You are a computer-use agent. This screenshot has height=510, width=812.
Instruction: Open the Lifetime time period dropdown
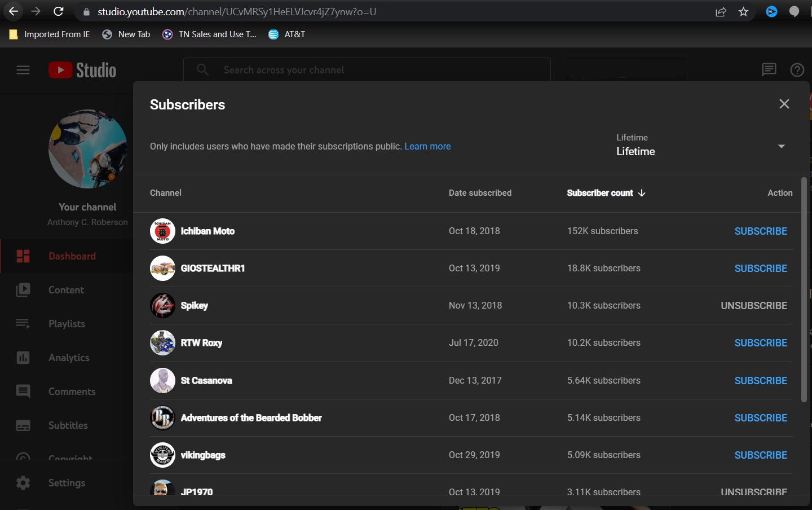pyautogui.click(x=701, y=146)
